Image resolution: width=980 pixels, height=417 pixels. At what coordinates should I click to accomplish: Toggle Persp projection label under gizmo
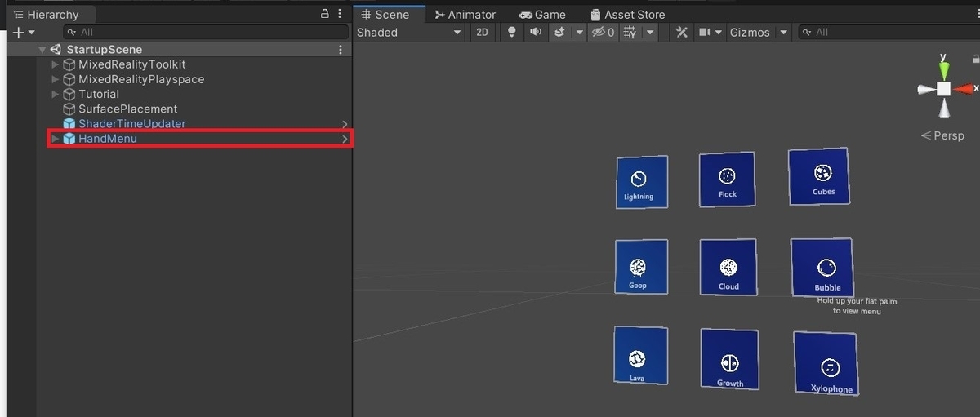[942, 135]
